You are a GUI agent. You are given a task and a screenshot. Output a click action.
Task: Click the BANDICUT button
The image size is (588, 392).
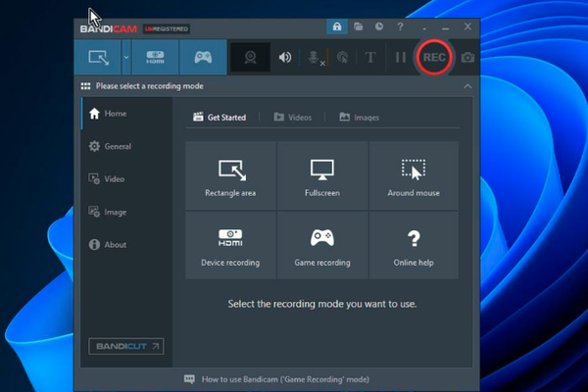pyautogui.click(x=126, y=346)
